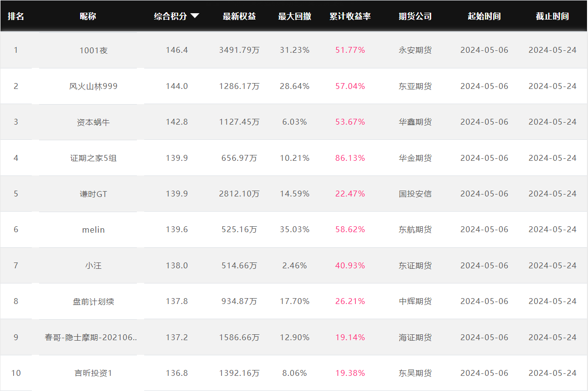
Task: Click return rate 53.67%
Action: click(x=350, y=122)
